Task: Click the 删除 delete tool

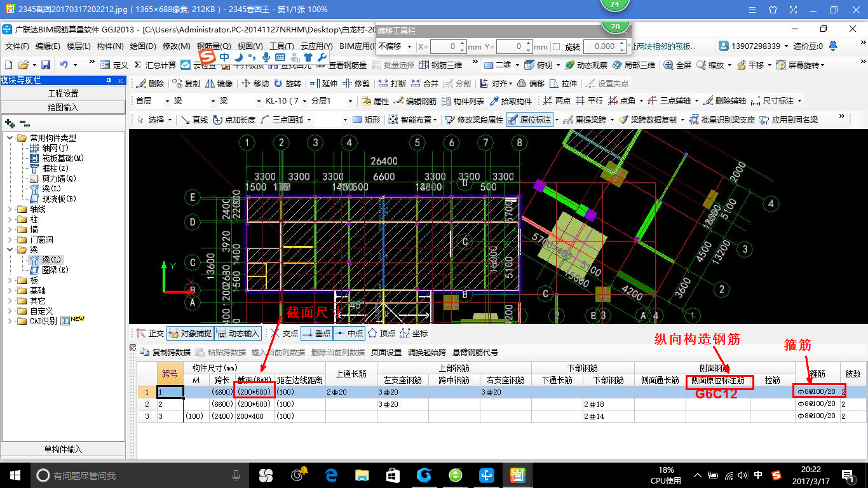Action: pos(150,83)
